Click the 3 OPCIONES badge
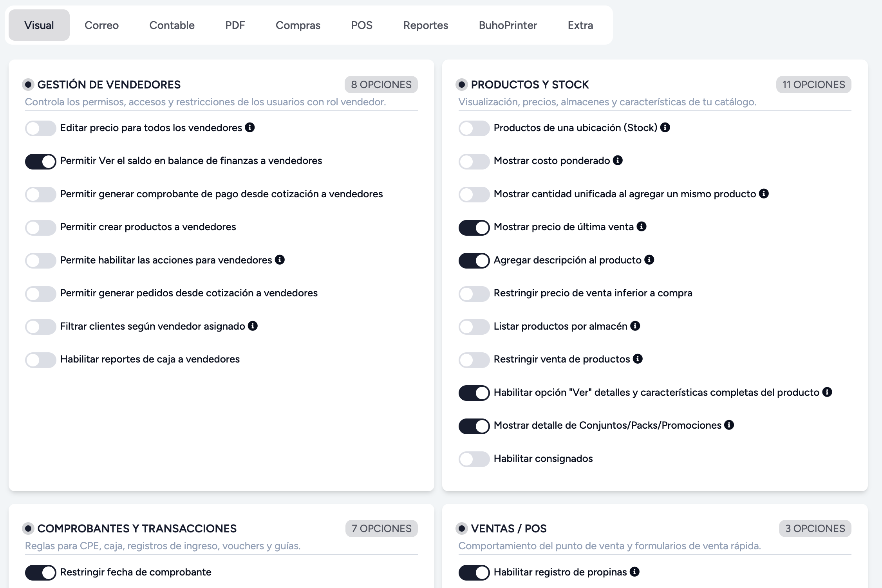Image resolution: width=882 pixels, height=588 pixels. 815,528
